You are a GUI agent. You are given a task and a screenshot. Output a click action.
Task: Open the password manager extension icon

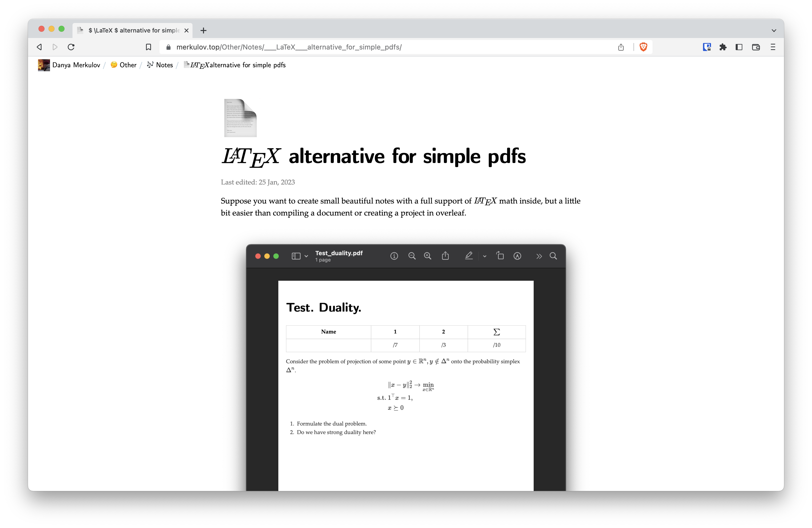[706, 47]
